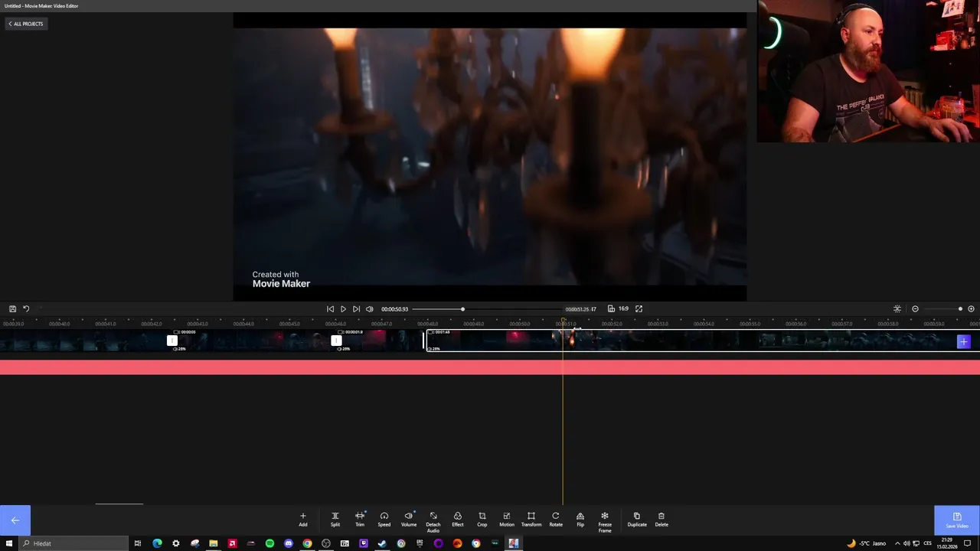Skip to next frame
This screenshot has width=980, height=551.
(x=356, y=308)
